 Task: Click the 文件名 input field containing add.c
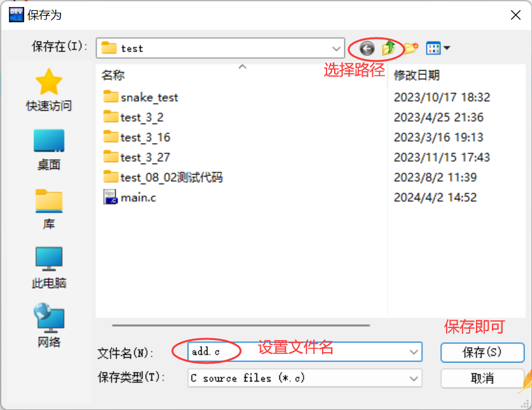[x=305, y=352]
